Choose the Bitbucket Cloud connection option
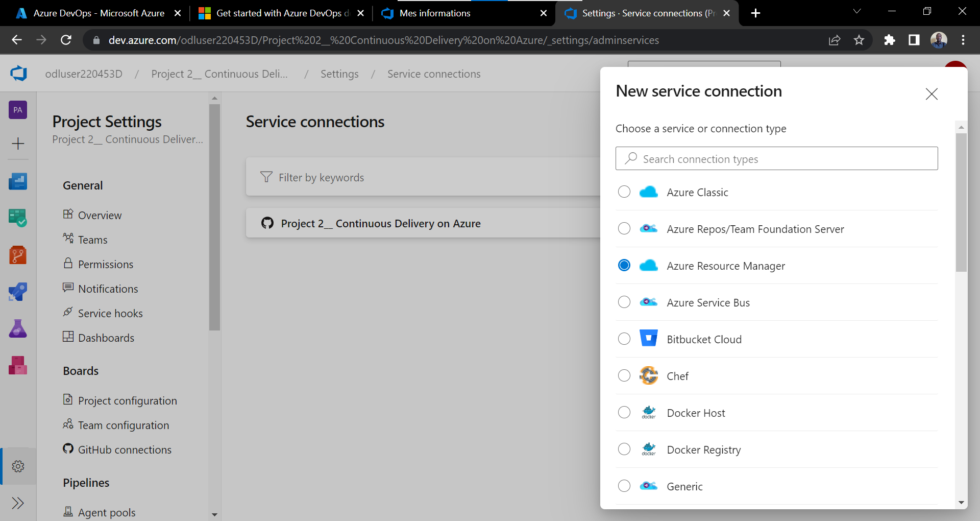This screenshot has width=980, height=521. 624,339
